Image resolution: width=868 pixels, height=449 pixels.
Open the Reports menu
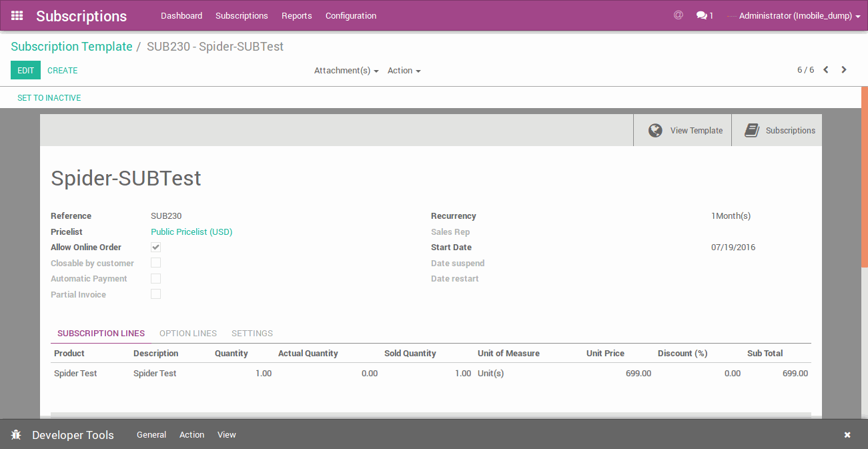tap(296, 16)
